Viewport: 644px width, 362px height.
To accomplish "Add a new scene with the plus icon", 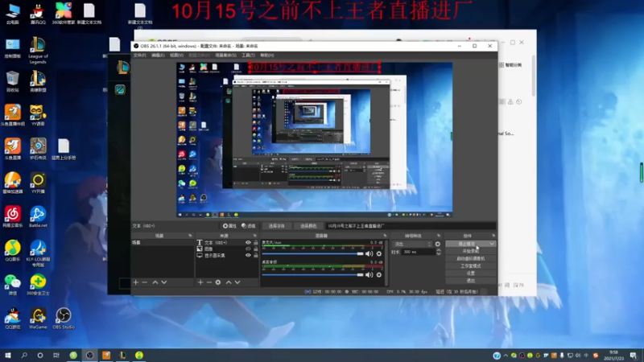I will [x=136, y=282].
